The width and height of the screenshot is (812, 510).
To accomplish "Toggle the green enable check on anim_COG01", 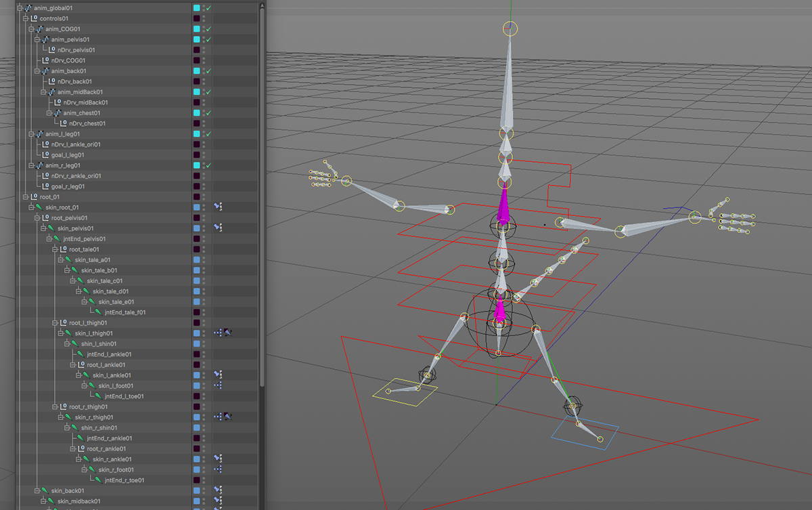I will tap(209, 29).
